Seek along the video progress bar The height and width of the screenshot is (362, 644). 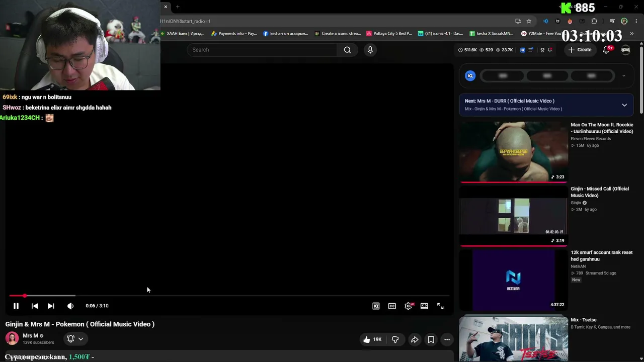coord(229,296)
